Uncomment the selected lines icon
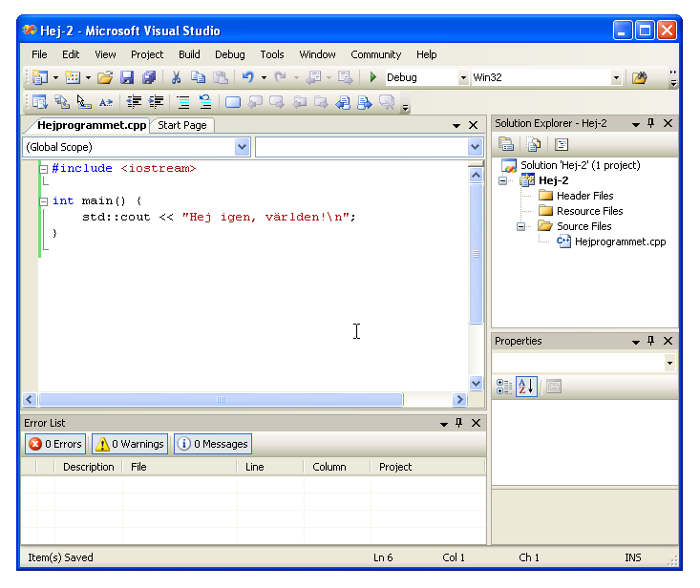The width and height of the screenshot is (700, 588). click(205, 102)
